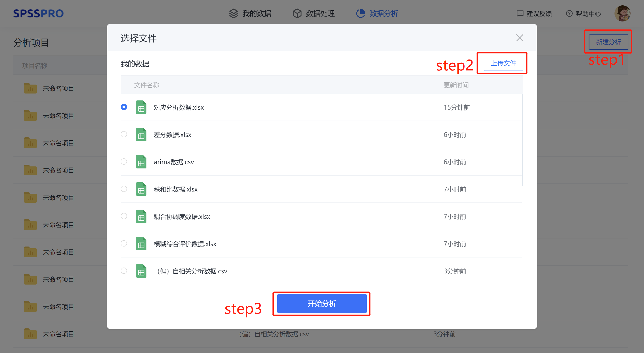The width and height of the screenshot is (644, 353).
Task: Click the 帮助中心 question mark icon
Action: click(569, 13)
